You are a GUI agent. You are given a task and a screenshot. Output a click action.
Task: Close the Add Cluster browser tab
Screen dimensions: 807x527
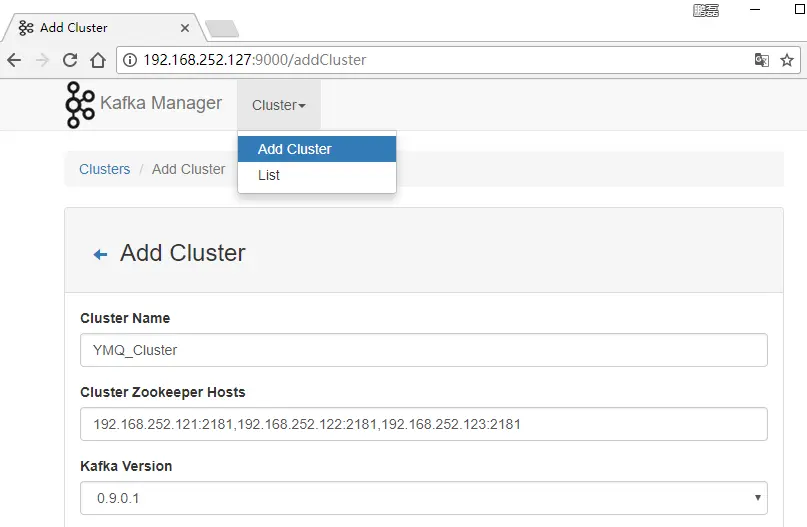[185, 28]
